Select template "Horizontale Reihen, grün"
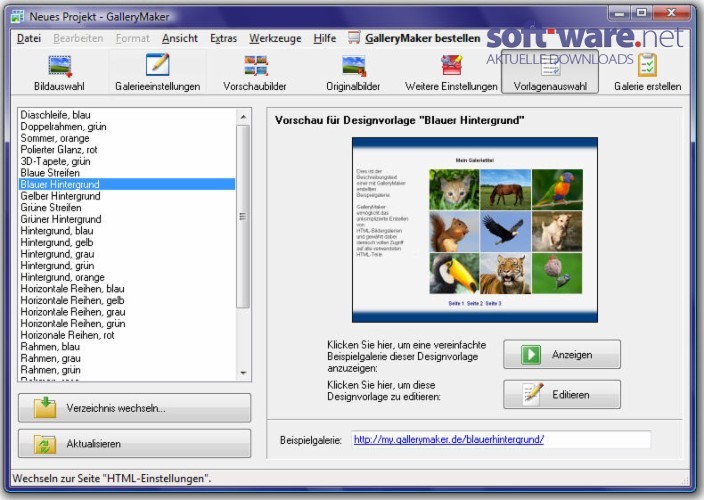 click(x=127, y=324)
